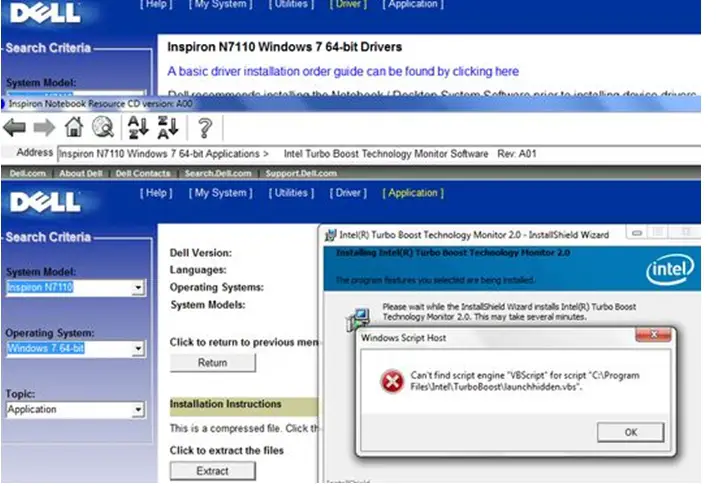Click the Operating Systems label

click(x=216, y=288)
